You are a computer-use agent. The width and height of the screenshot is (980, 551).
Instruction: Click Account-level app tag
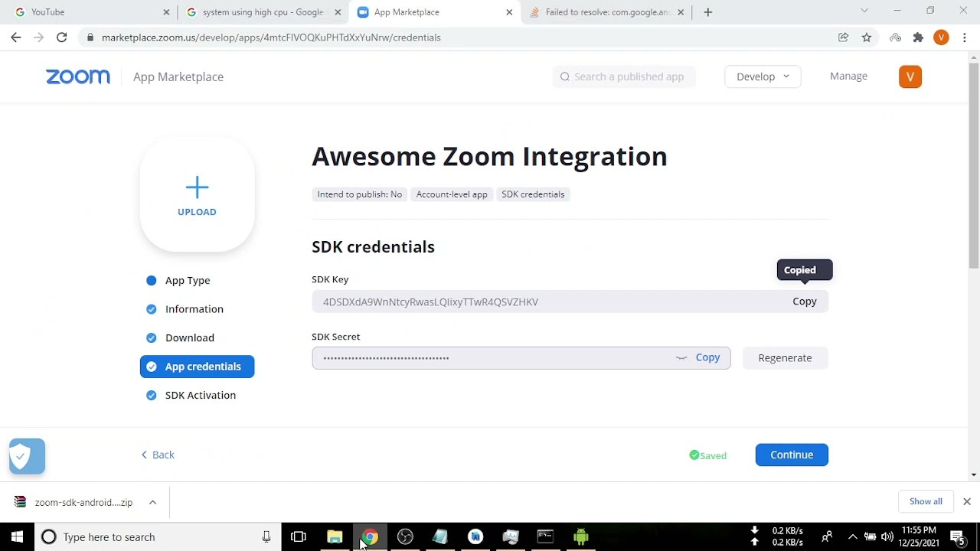[x=452, y=194]
